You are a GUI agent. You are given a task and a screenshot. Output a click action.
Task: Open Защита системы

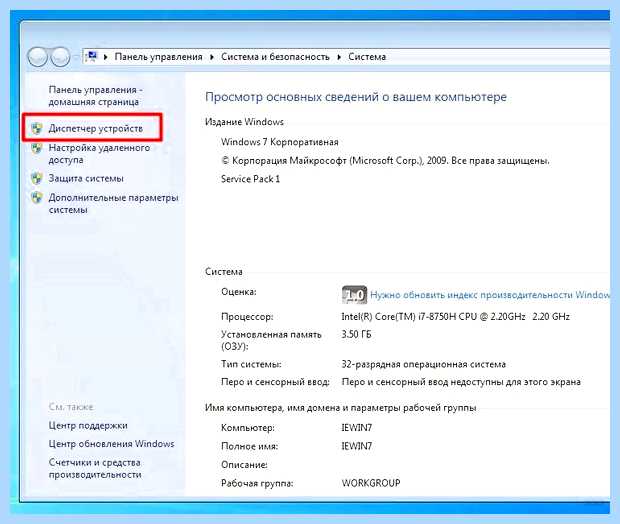(86, 178)
